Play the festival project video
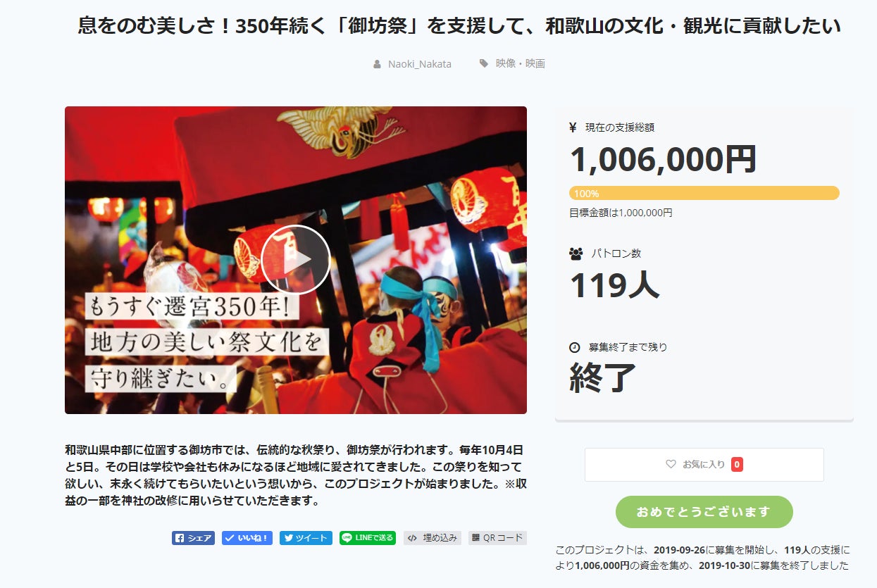The height and width of the screenshot is (588, 877). coord(296,259)
